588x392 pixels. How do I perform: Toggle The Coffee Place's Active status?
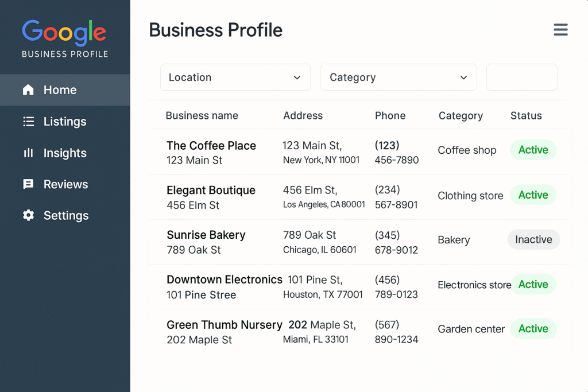tap(533, 150)
